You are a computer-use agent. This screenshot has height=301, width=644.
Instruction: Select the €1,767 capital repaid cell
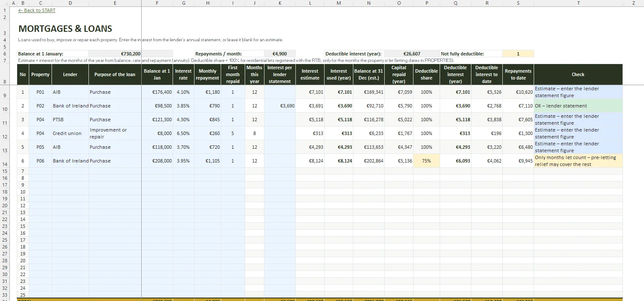[399, 133]
